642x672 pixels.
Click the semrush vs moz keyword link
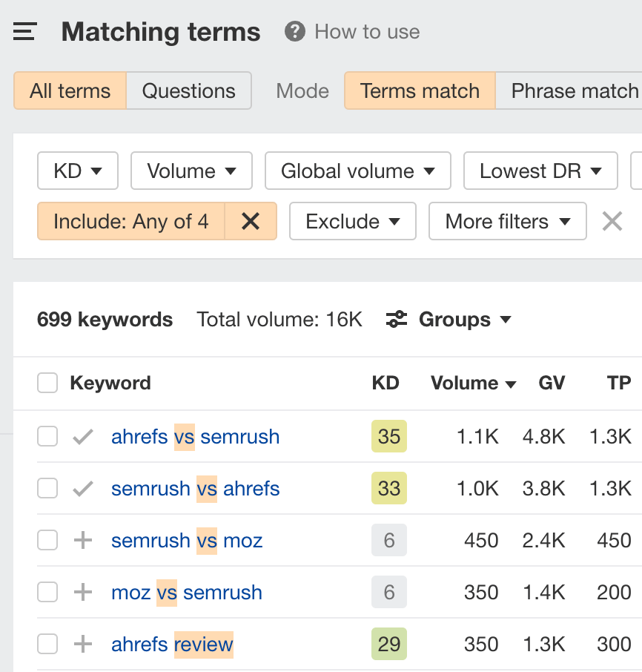pos(186,540)
